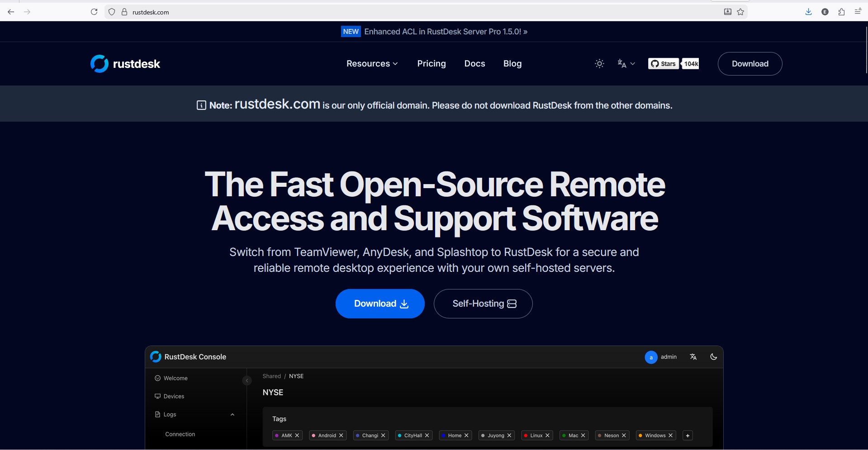Open the browser downloads panel
This screenshot has width=868, height=450.
click(808, 12)
